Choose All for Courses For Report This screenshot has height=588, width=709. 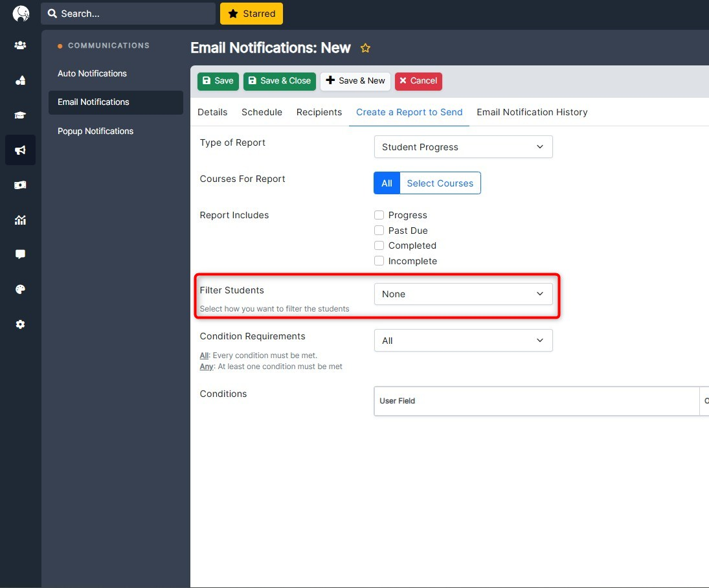coord(387,183)
